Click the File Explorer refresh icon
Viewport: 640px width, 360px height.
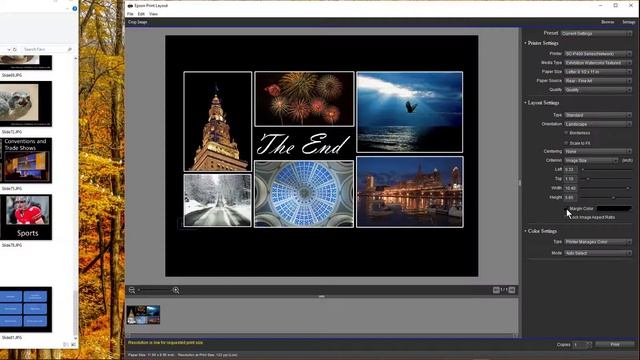coord(15,49)
